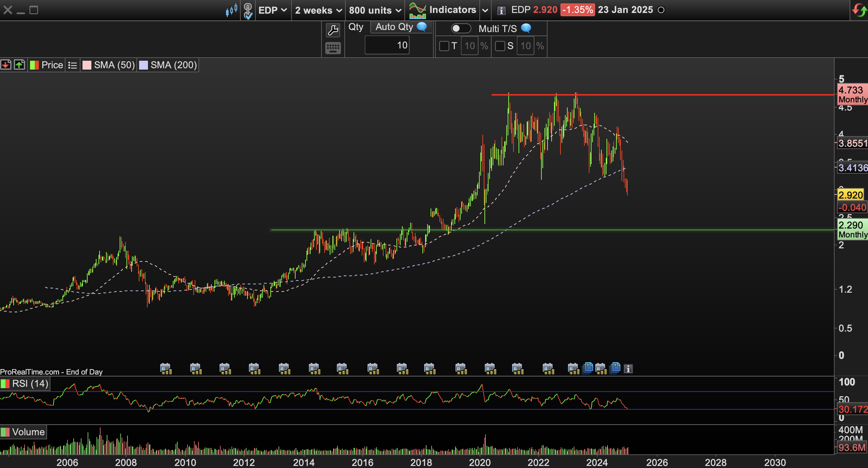Select the Auto Qty tab
Image resolution: width=868 pixels, height=468 pixels.
[394, 27]
